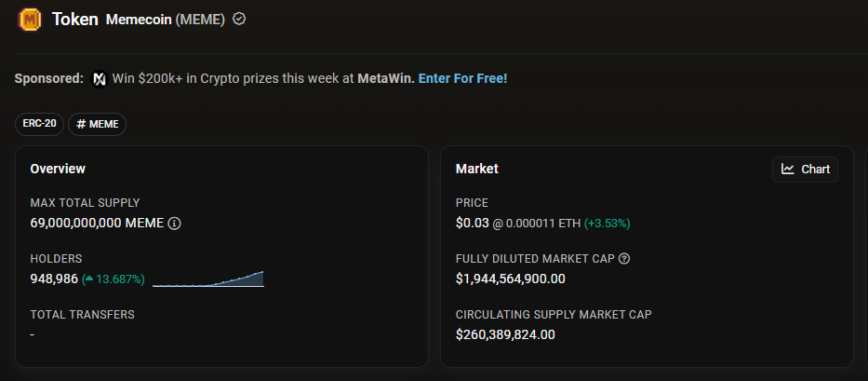This screenshot has height=381, width=868.
Task: Click the MetaWin sponsor logo icon
Action: click(100, 78)
